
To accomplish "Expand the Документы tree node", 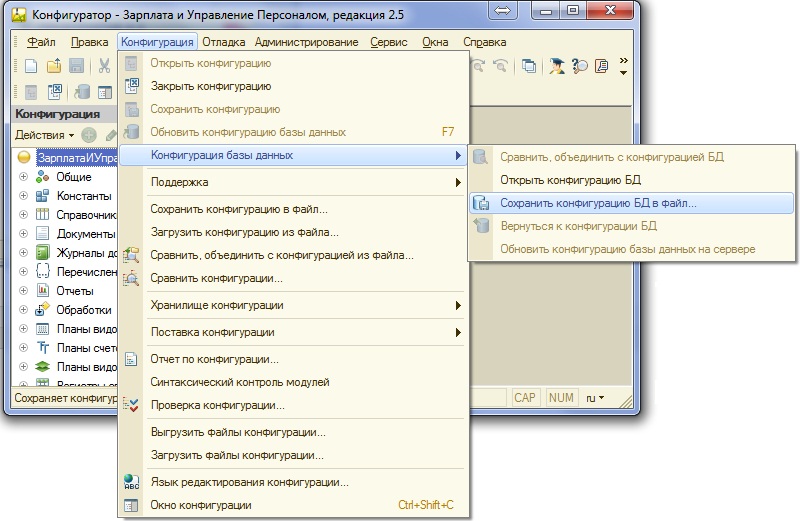I will pos(23,234).
